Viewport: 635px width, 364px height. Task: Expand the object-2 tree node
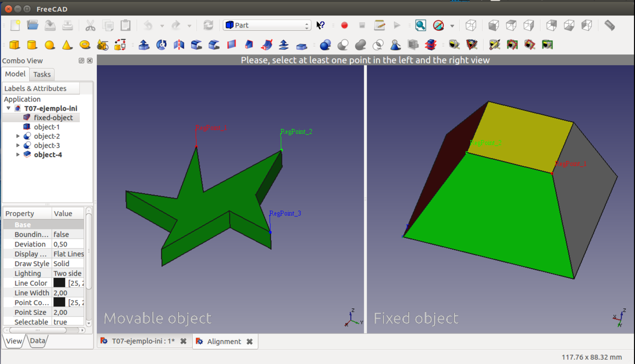pos(19,136)
